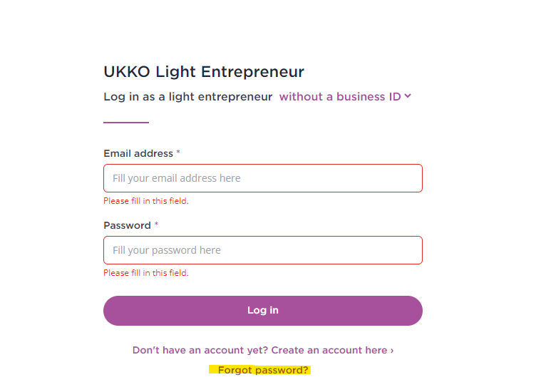Image resolution: width=541 pixels, height=392 pixels.
Task: Click the "Log in as a light entrepreneur" text
Action: [x=188, y=97]
